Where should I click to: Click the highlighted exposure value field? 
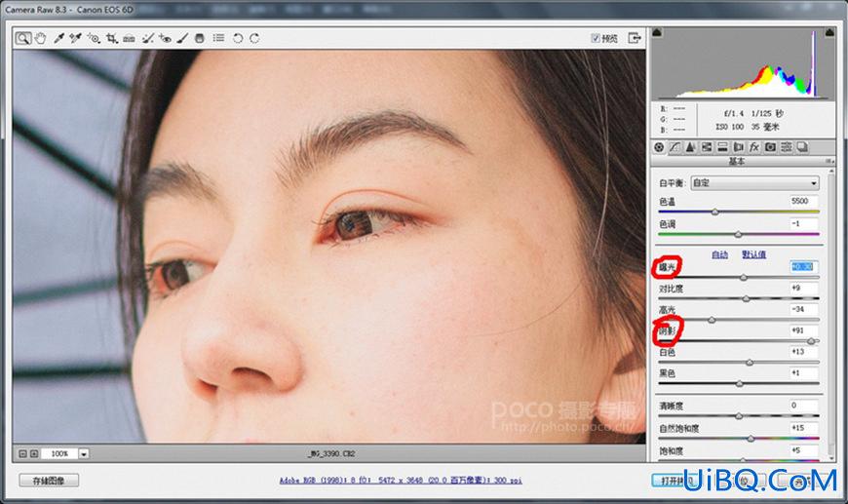tap(804, 266)
